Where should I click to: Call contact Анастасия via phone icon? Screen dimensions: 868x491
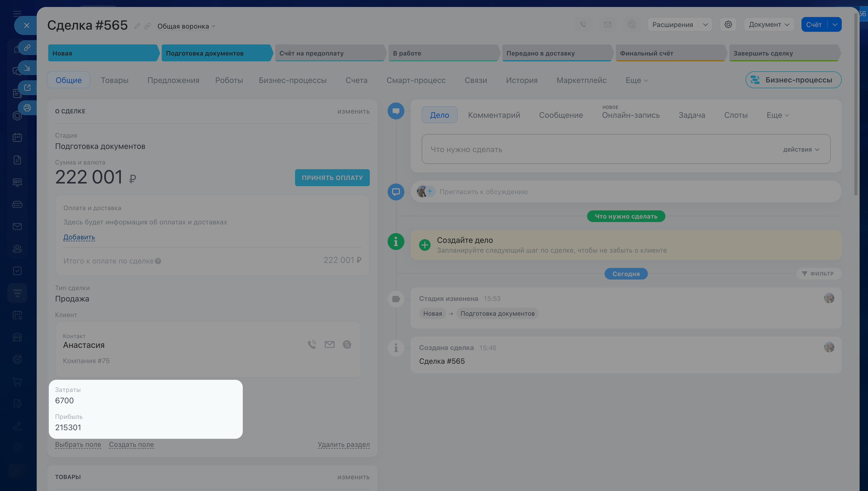[312, 344]
